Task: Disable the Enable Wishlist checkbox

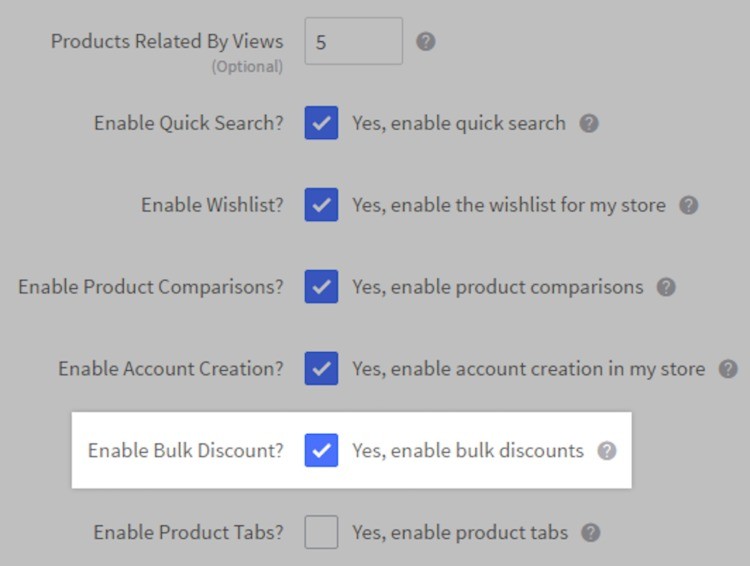Action: point(321,205)
